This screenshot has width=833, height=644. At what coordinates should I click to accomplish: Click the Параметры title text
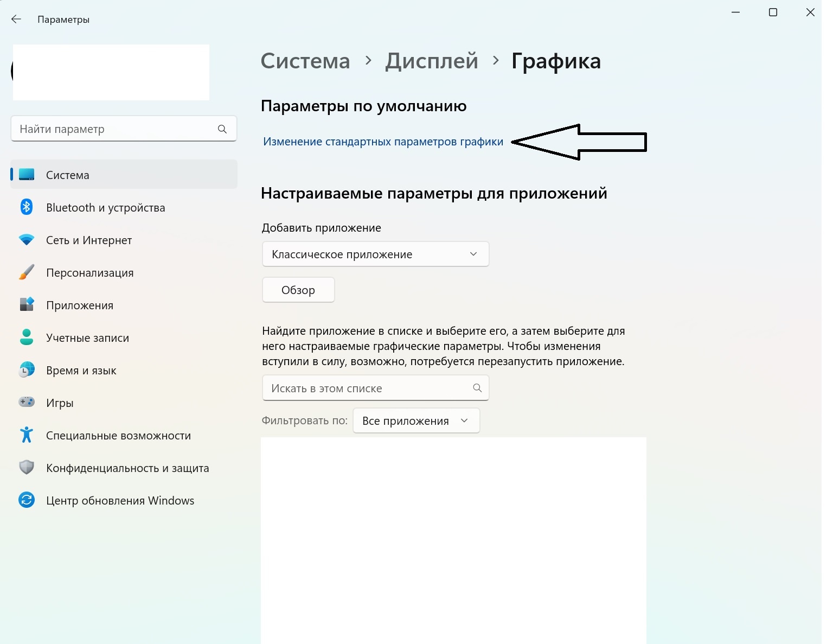click(63, 20)
